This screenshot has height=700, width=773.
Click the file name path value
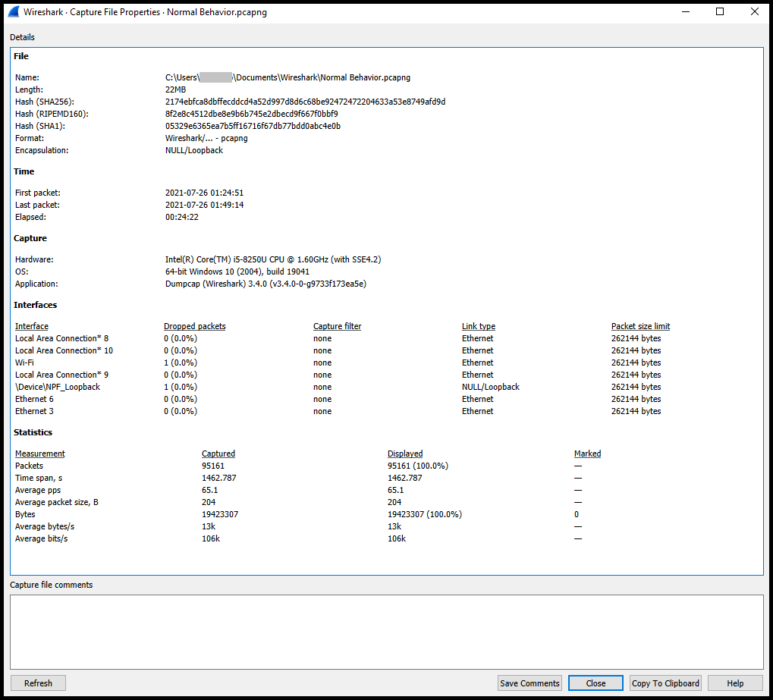288,77
